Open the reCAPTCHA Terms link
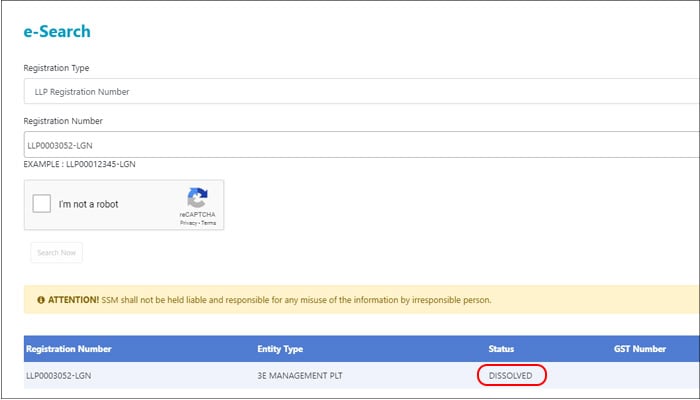 click(208, 223)
